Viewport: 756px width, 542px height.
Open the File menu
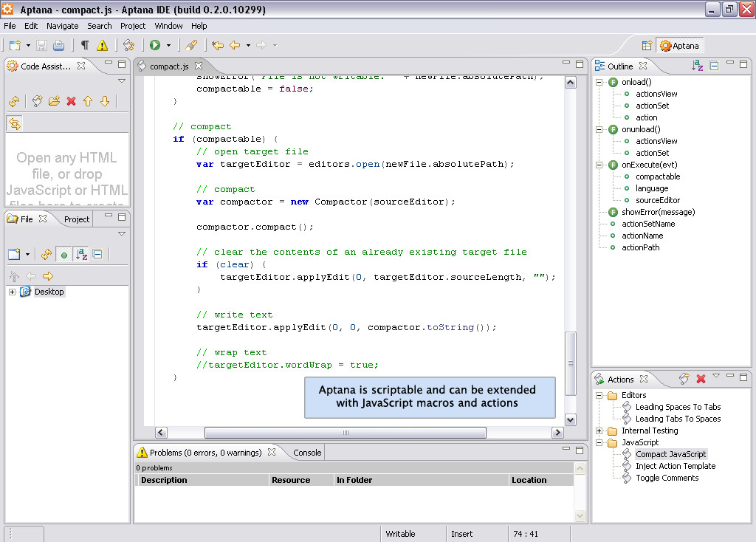pos(10,26)
